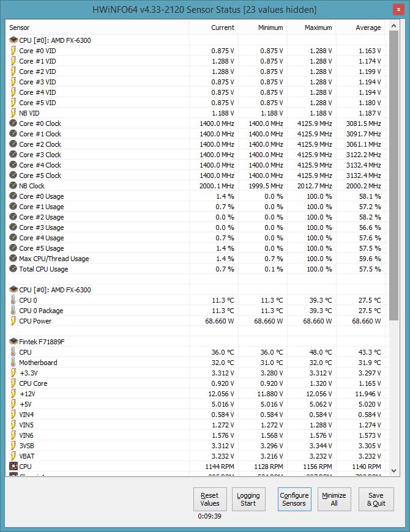Click the thermometer icon next to Motherboard
This screenshot has width=410, height=532.
pos(13,363)
